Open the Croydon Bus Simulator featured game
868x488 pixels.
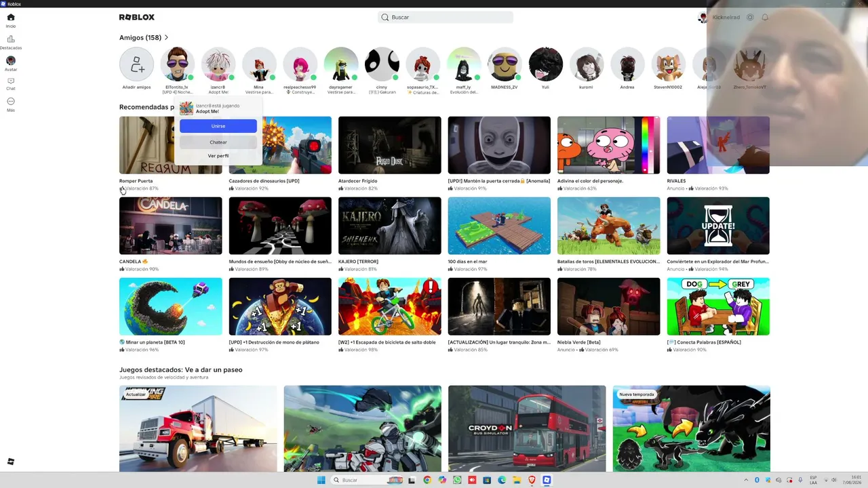point(527,428)
